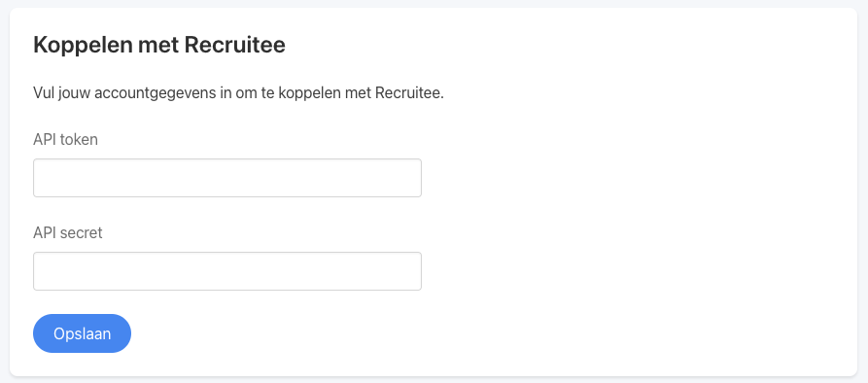Click the blue Opslaan button
The image size is (868, 383).
82,333
